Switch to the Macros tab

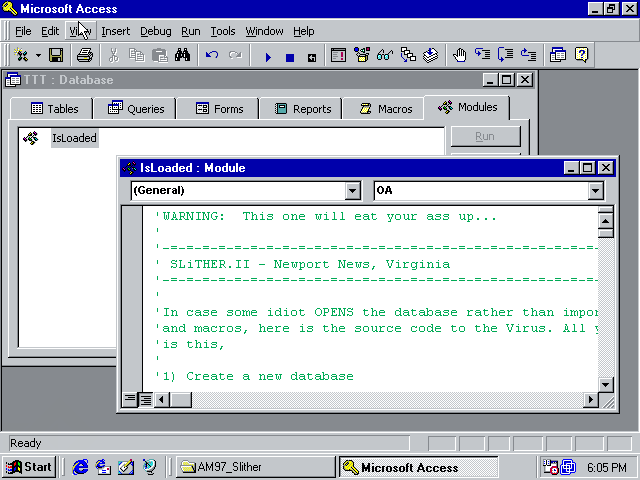[x=384, y=109]
